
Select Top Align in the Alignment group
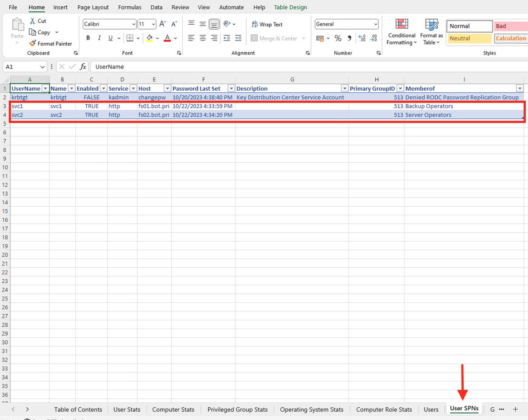pyautogui.click(x=191, y=24)
